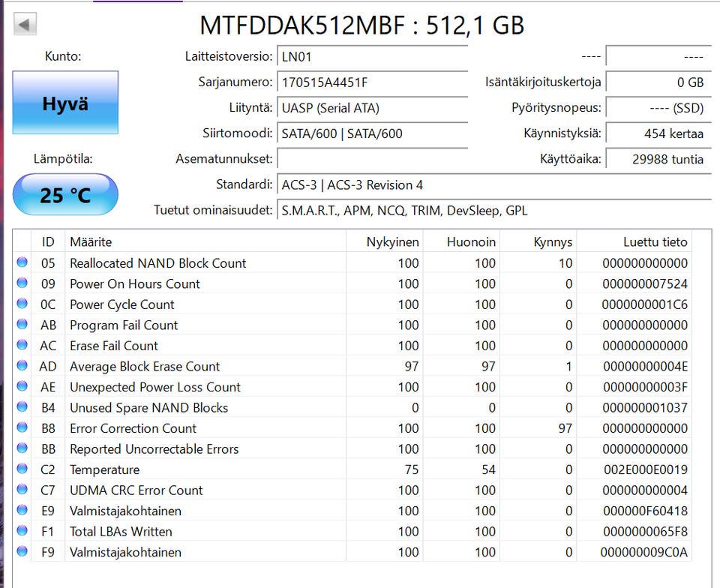
Task: Click the 25 °C temperature button
Action: 65,195
